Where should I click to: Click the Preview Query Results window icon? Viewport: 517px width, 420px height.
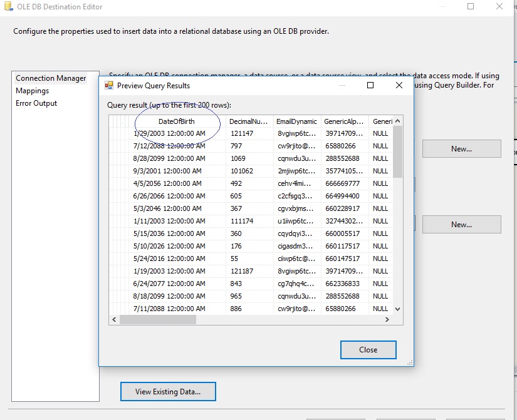coord(109,86)
